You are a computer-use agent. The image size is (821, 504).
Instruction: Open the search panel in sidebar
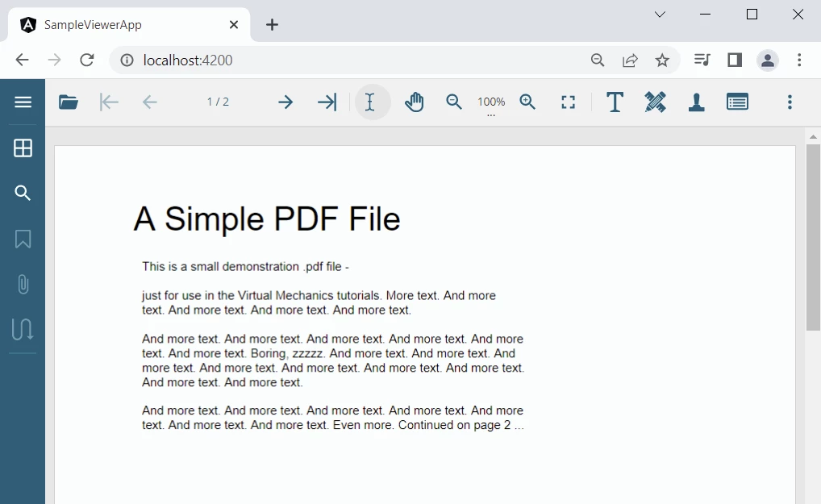tap(23, 194)
